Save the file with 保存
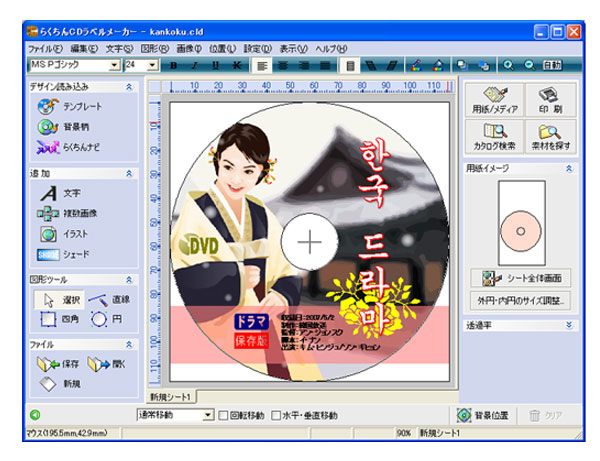Screen dimensions: 600x461 58,364
